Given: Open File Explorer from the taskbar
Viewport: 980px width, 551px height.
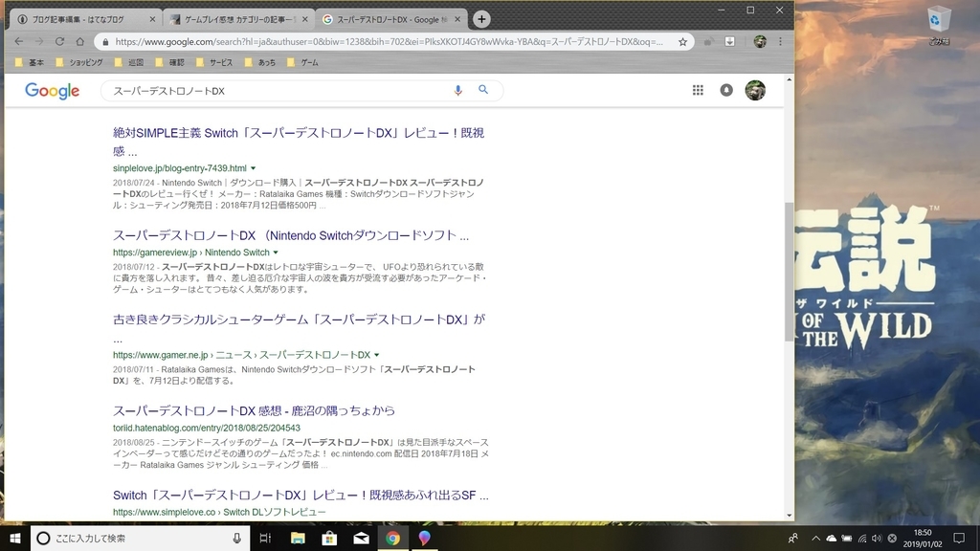Looking at the screenshot, I should (x=298, y=538).
